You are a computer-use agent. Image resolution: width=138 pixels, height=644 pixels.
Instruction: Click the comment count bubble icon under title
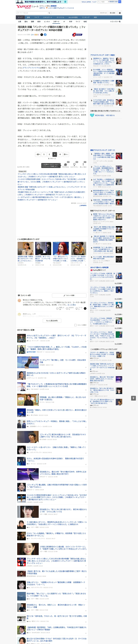(x=32, y=35)
